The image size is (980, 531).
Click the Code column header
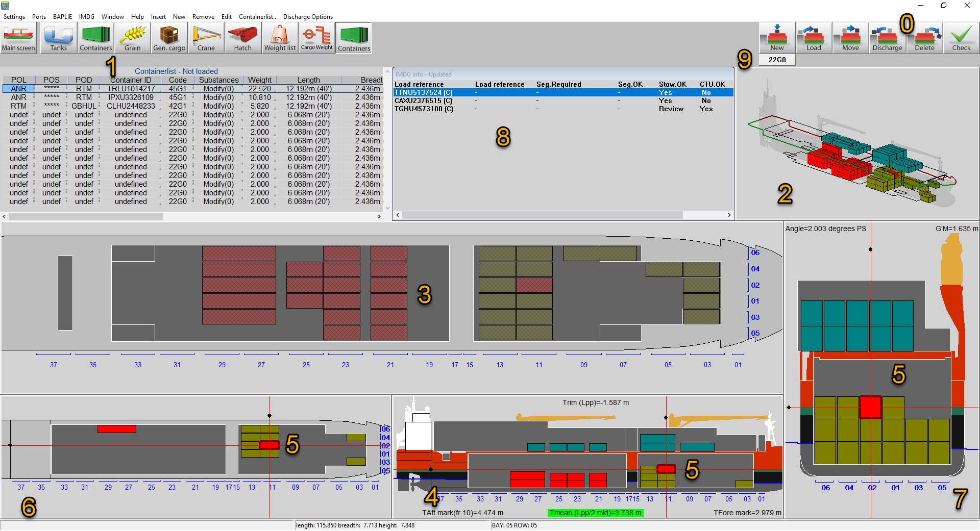pos(178,80)
